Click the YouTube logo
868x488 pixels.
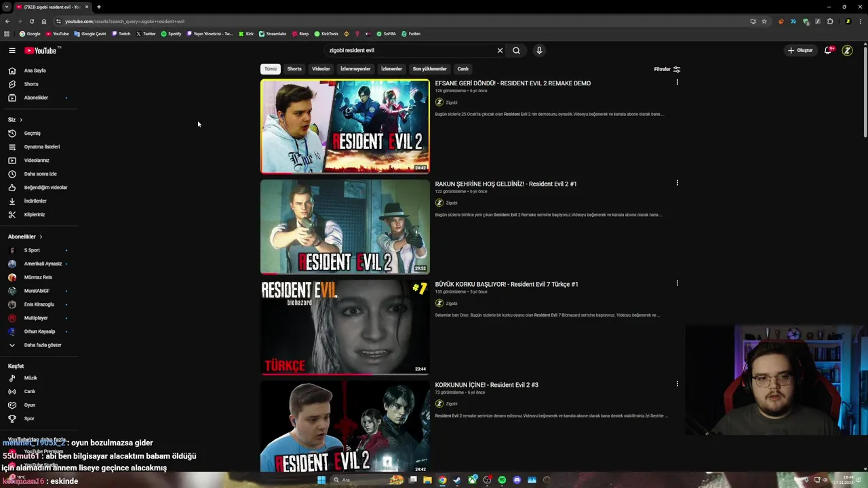tap(42, 50)
